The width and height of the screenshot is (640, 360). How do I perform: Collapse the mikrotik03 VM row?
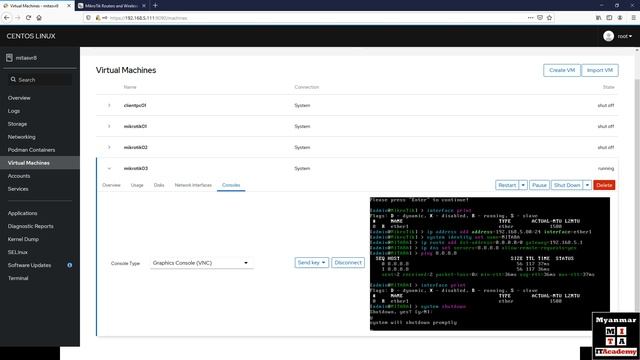point(109,168)
